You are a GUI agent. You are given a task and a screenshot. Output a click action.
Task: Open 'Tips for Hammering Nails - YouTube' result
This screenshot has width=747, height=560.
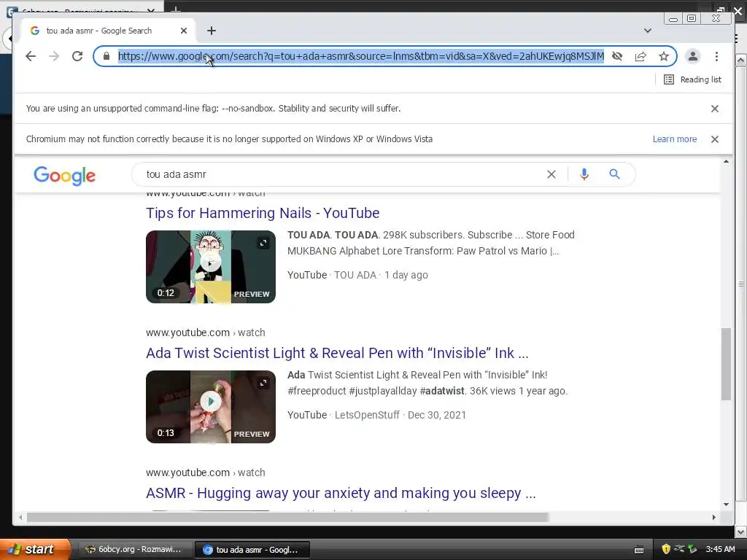(263, 213)
